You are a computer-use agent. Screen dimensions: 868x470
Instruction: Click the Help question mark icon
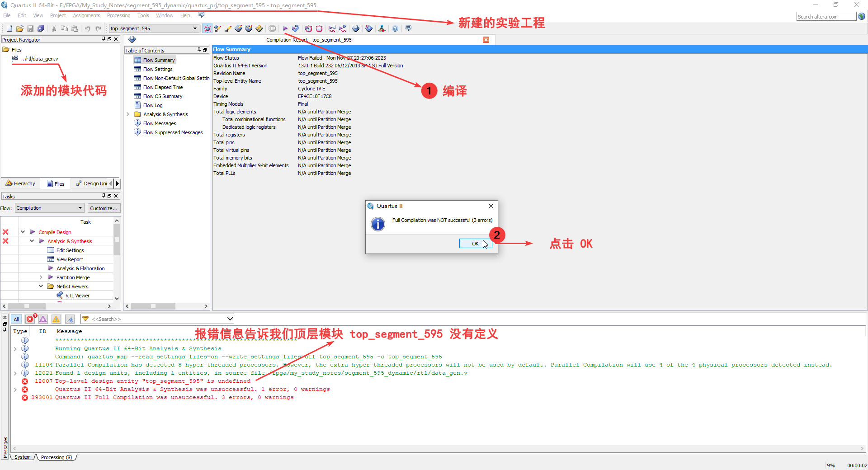[395, 28]
